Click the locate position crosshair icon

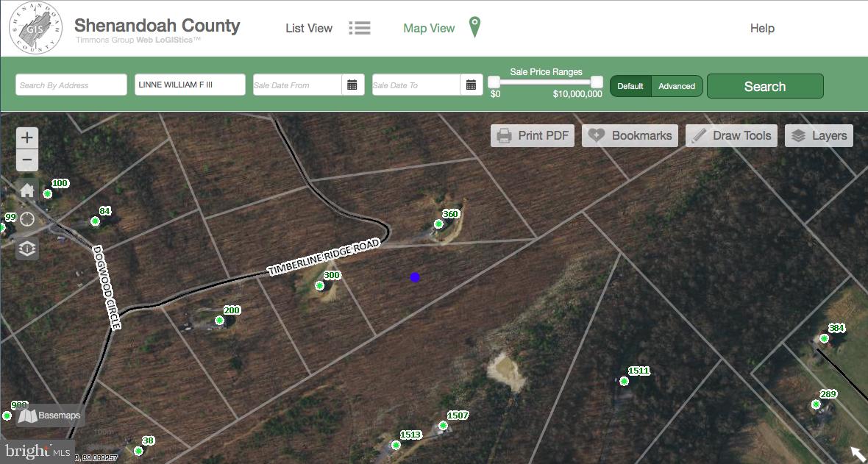(x=27, y=219)
